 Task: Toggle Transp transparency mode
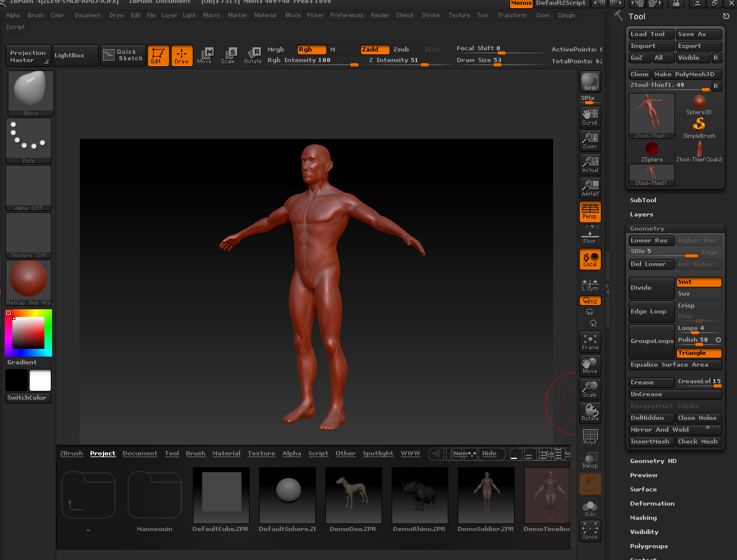590,460
